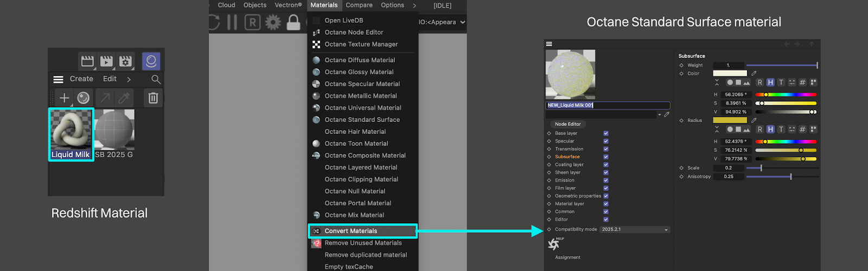Select HSV mode button for Radius color
The image size is (868, 271).
pyautogui.click(x=770, y=130)
